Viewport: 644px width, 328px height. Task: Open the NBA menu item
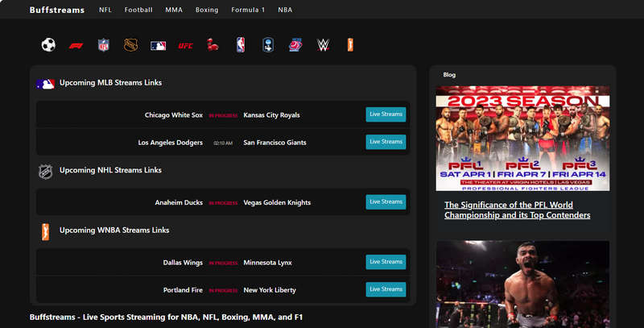tap(285, 10)
